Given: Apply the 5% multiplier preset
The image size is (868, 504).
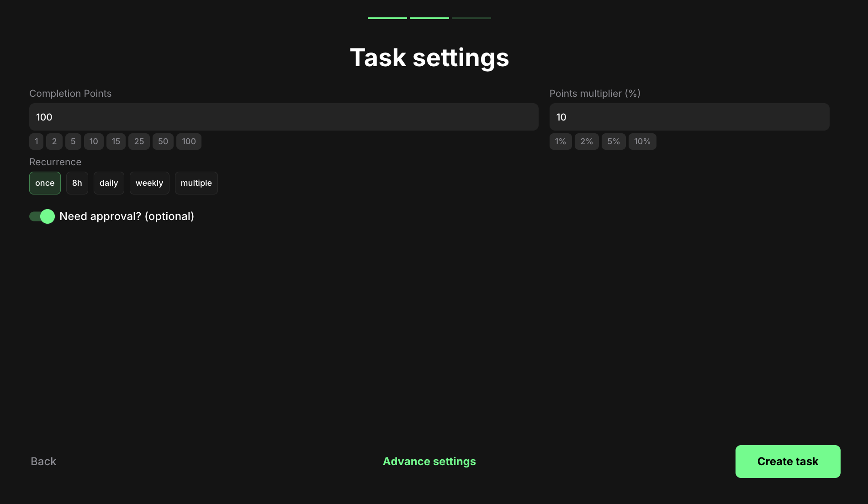Looking at the screenshot, I should (614, 142).
